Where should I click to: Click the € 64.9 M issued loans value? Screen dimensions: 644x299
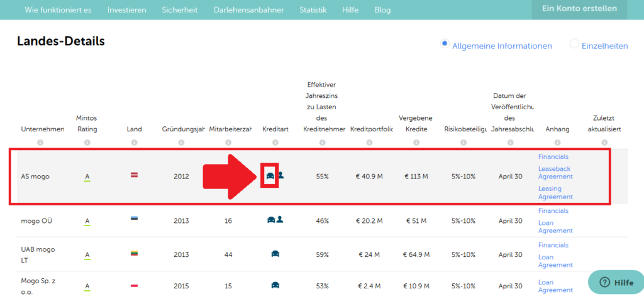coord(416,254)
